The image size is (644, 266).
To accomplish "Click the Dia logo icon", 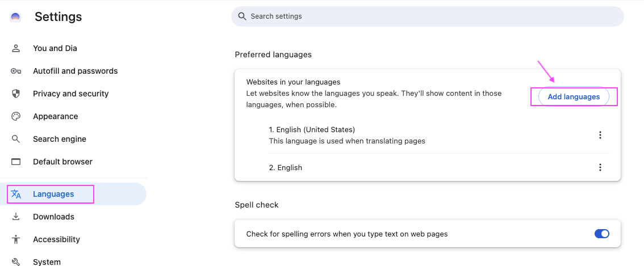I will pyautogui.click(x=15, y=17).
